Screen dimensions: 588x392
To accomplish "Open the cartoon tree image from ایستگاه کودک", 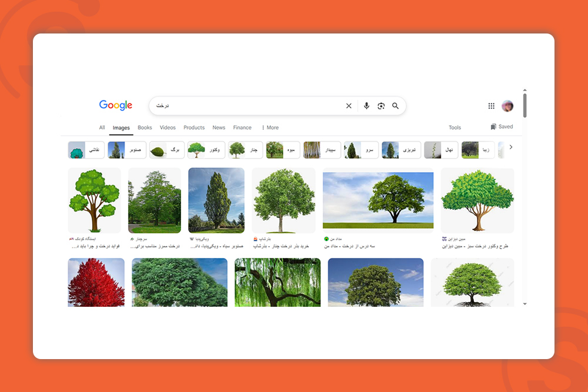I will (x=95, y=200).
